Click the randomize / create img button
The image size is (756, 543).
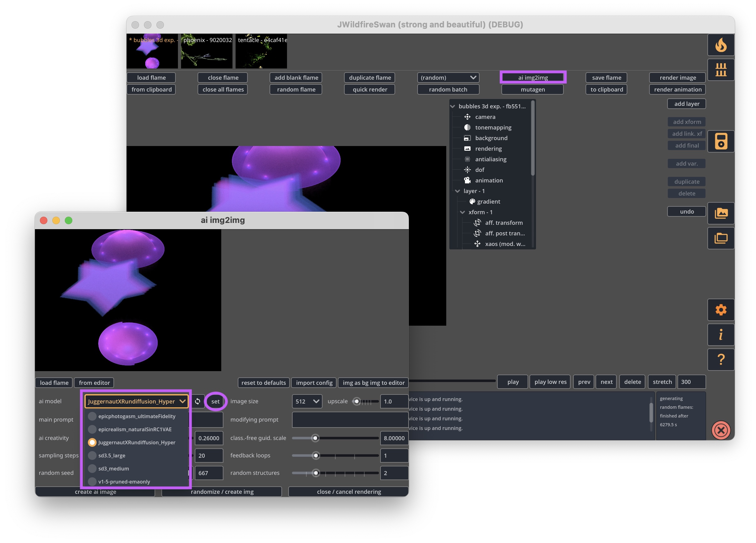coord(222,492)
